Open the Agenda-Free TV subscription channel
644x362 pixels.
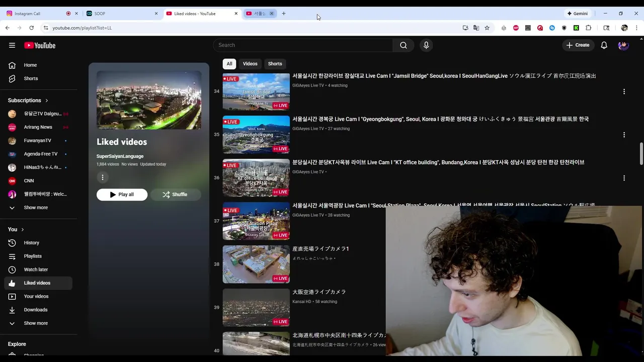click(x=38, y=154)
